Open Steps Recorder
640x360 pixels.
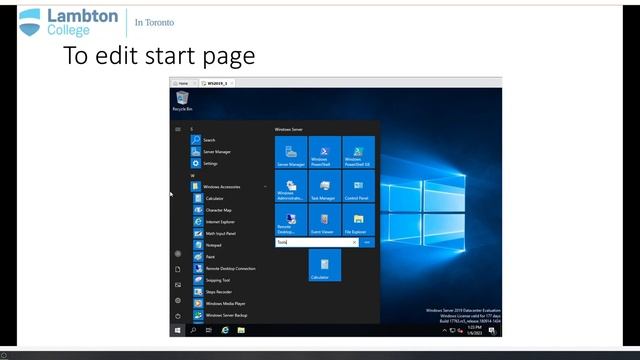pyautogui.click(x=213, y=292)
